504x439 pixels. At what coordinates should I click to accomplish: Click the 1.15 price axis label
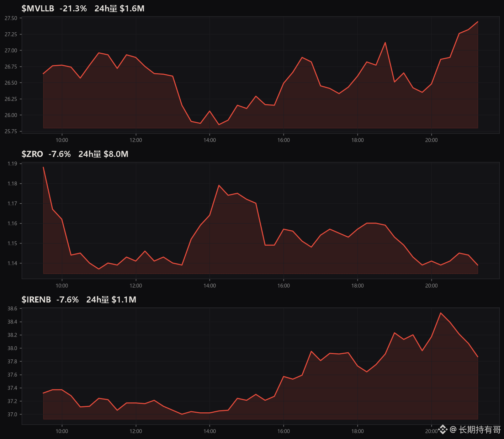tap(12, 243)
